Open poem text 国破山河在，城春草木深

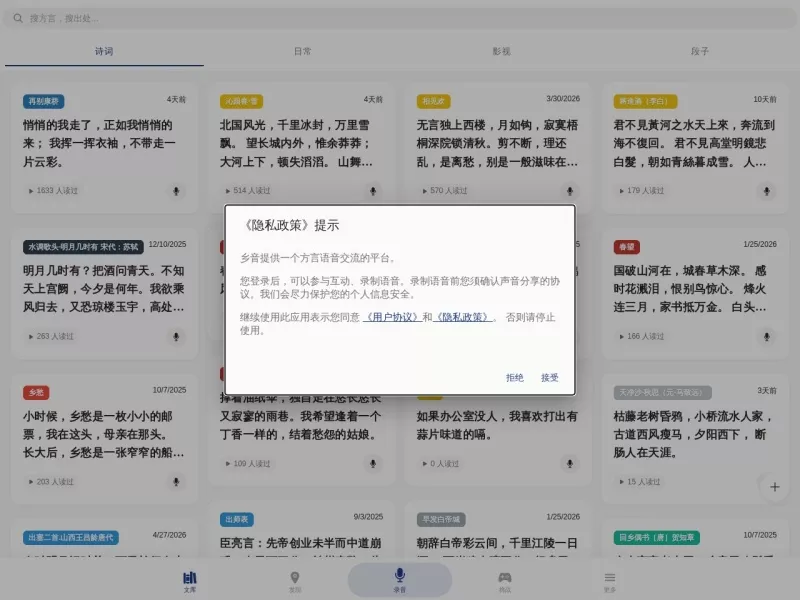pos(690,289)
